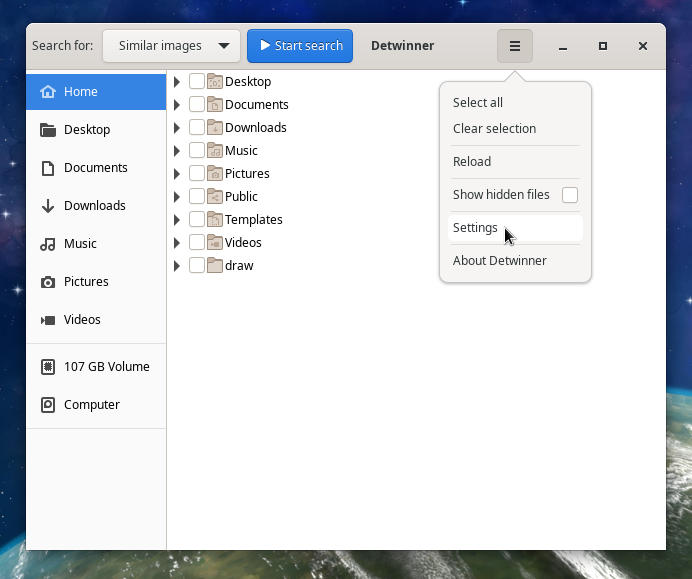The width and height of the screenshot is (692, 579).
Task: Enable the Show hidden files checkbox
Action: [569, 195]
